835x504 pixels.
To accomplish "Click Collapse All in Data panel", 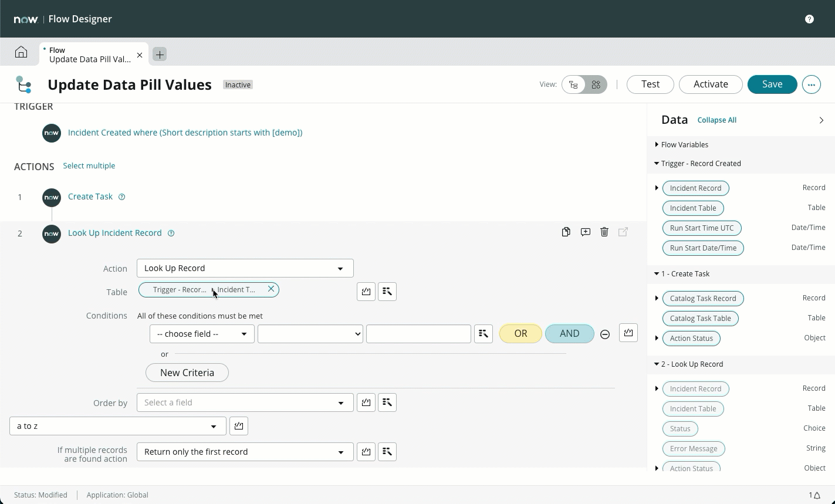I will 716,120.
